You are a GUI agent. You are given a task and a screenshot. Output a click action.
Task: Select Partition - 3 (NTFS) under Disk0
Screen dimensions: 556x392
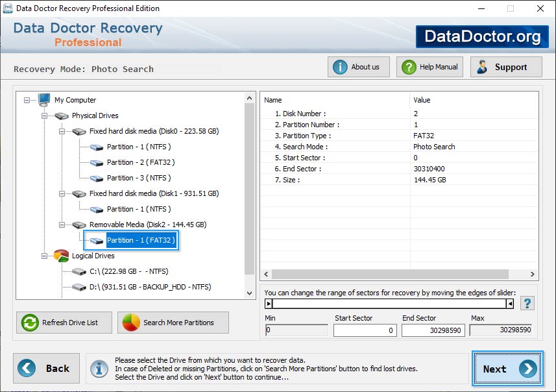coord(139,178)
